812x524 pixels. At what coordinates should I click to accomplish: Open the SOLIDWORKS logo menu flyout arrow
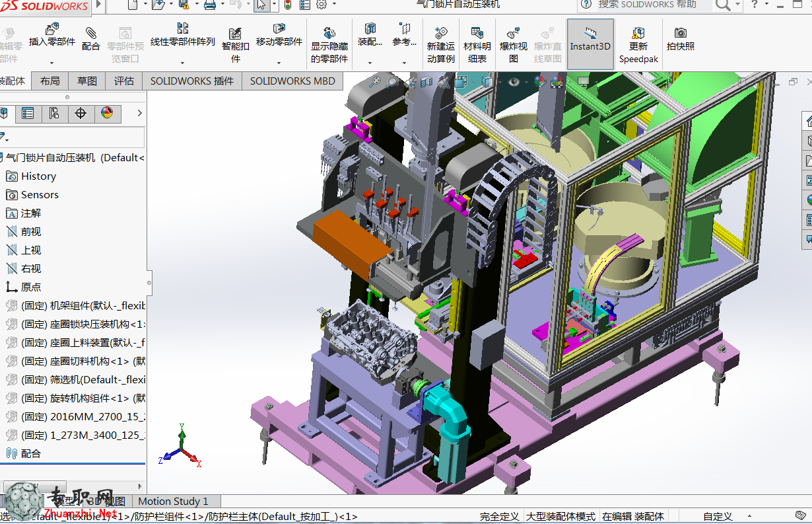tap(98, 5)
